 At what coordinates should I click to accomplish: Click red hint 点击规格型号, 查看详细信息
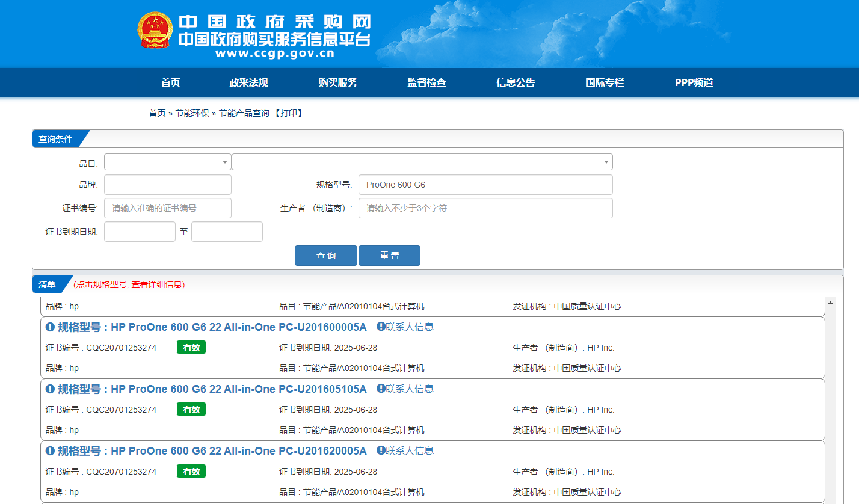[x=129, y=284]
